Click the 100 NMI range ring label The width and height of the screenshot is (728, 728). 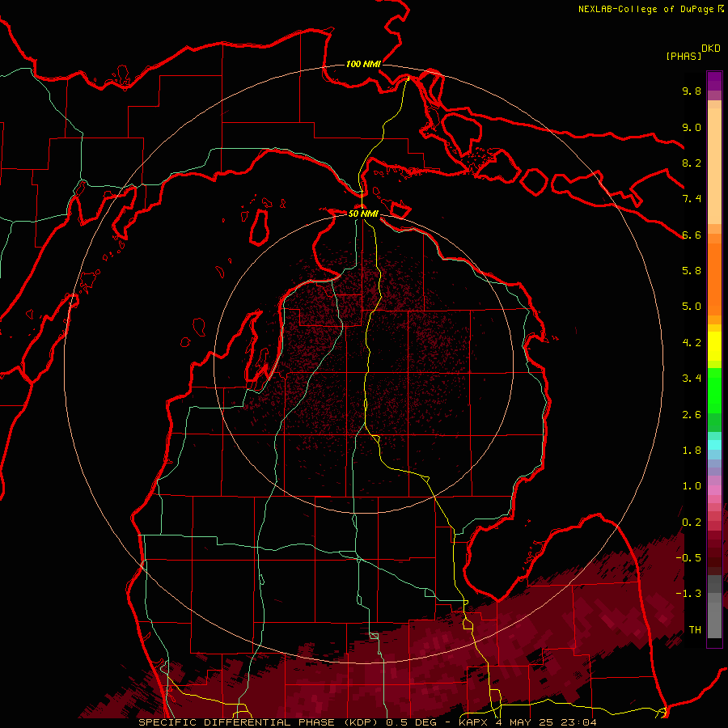coord(363,64)
